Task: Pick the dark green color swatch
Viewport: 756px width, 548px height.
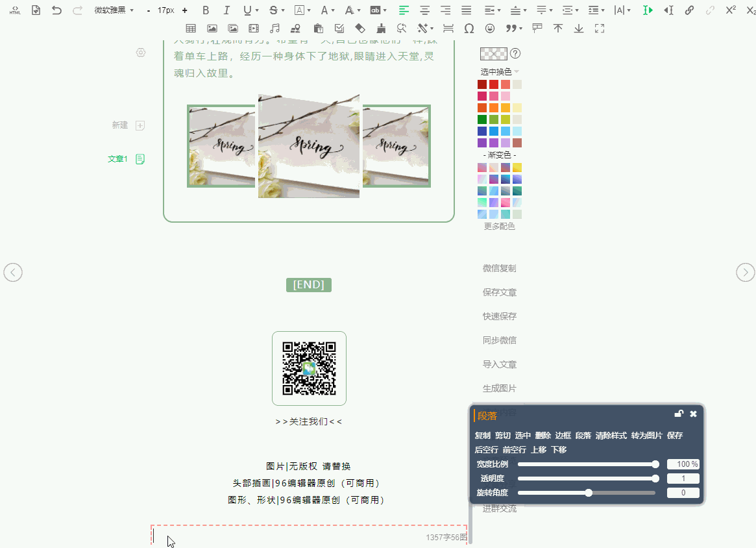Action: [x=482, y=119]
